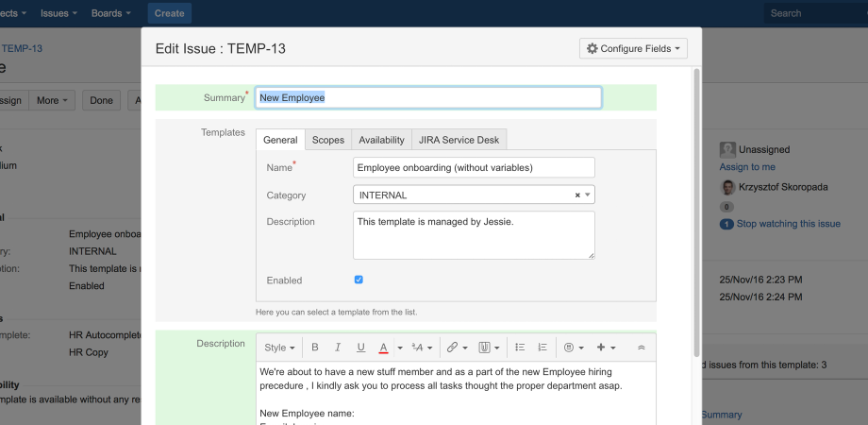Click Unassigned user avatar
Viewport: 868px width, 425px height.
point(727,149)
